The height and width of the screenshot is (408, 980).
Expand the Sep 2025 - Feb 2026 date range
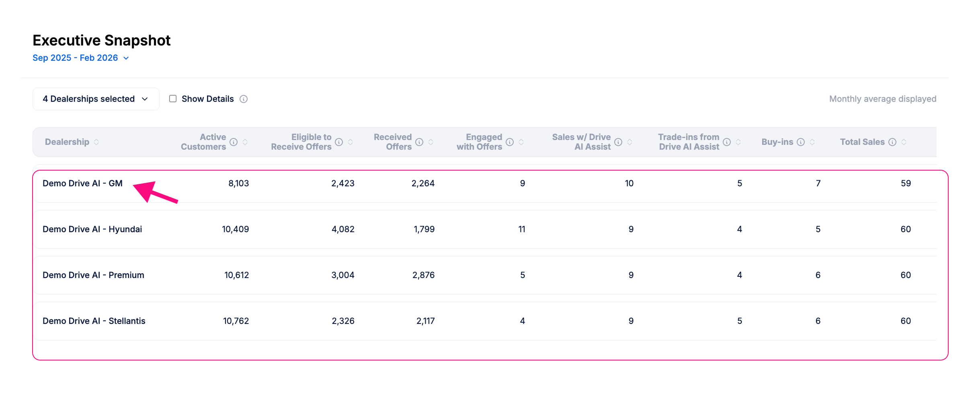point(80,58)
